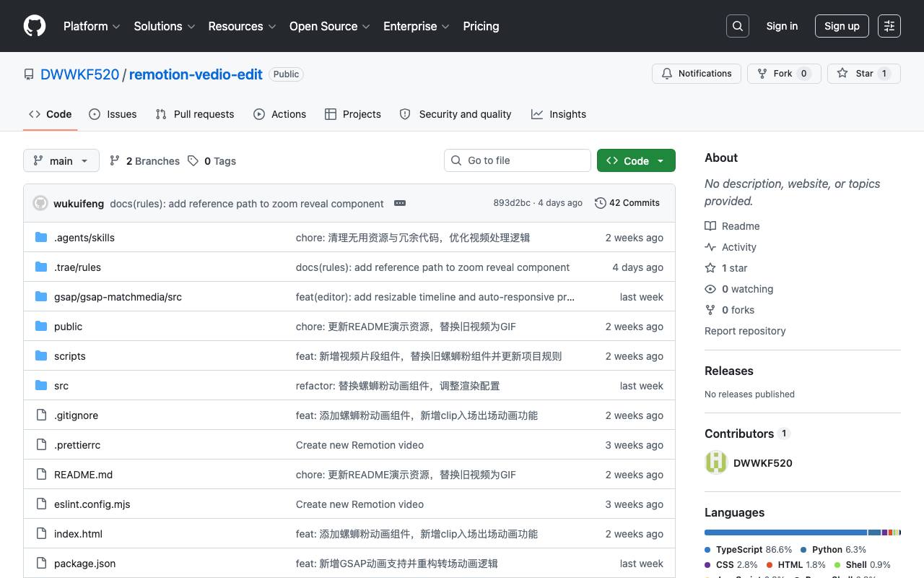
Task: Open the 0 forks link
Action: [730, 310]
